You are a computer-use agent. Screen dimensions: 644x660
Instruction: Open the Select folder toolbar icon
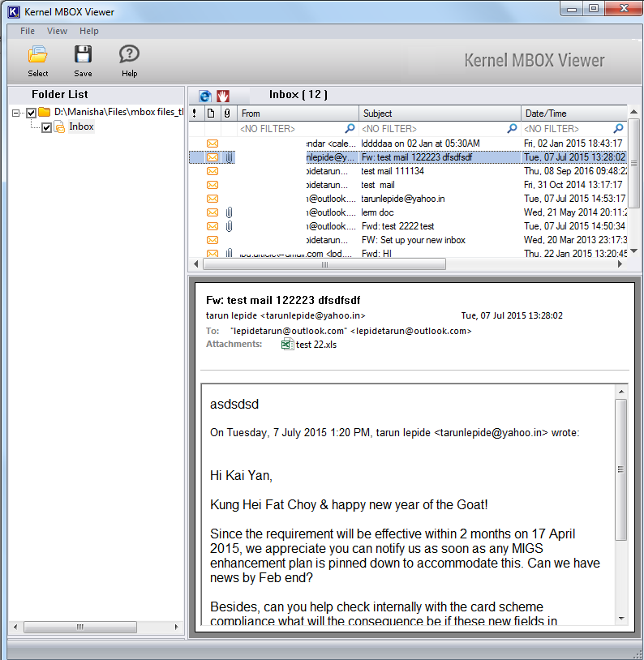tap(37, 54)
